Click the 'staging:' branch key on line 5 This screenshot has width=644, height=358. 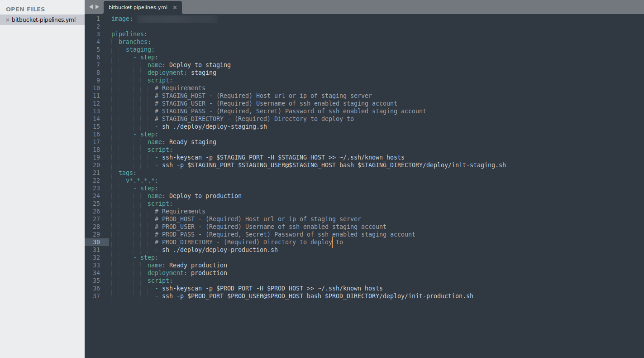pyautogui.click(x=140, y=49)
